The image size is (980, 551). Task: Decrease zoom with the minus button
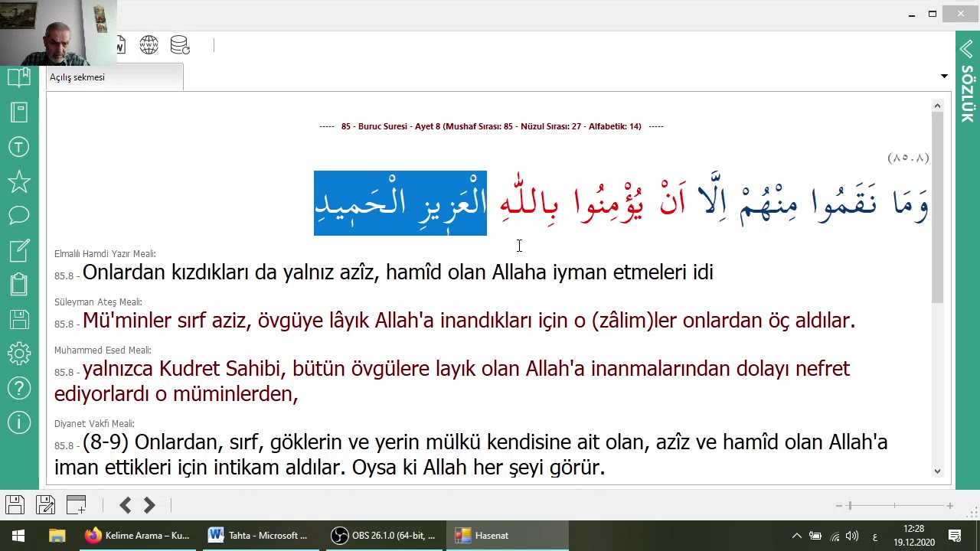pos(839,506)
